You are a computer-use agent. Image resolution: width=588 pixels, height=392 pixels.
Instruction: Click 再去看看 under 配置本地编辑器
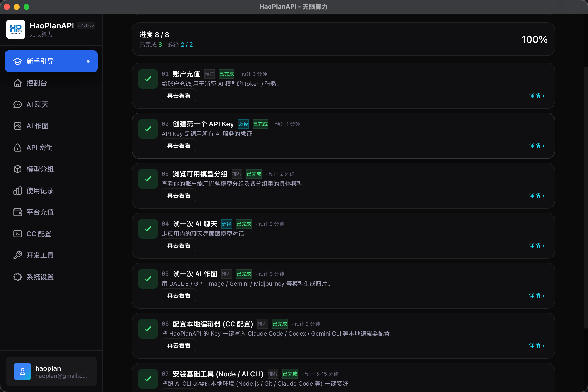tap(179, 345)
